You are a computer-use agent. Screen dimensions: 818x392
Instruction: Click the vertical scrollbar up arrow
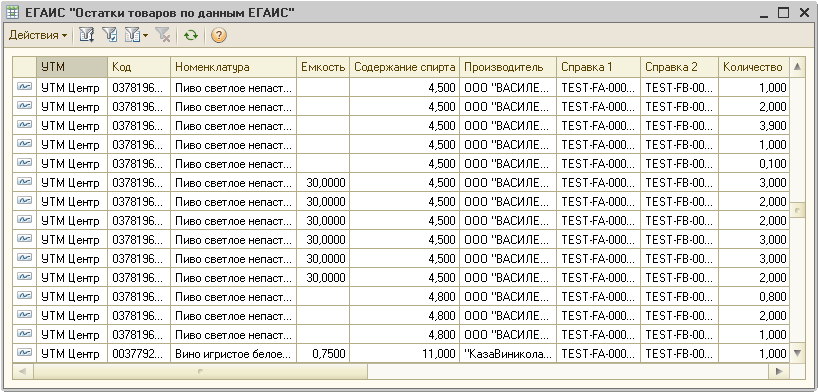797,67
